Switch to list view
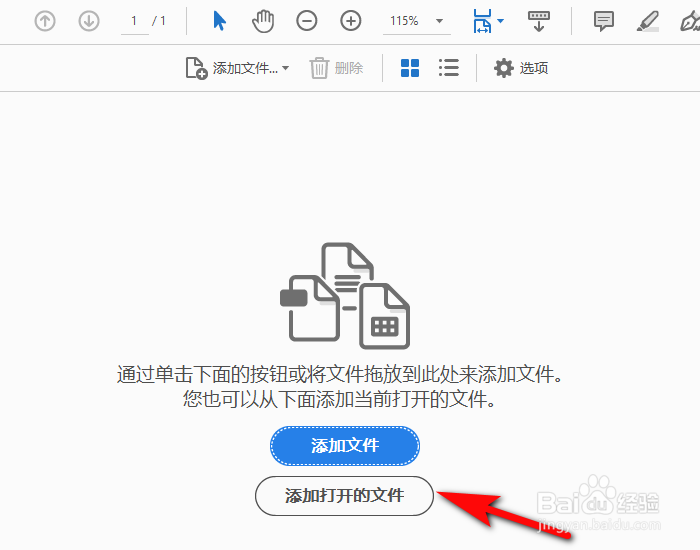This screenshot has height=550, width=700. pyautogui.click(x=449, y=68)
